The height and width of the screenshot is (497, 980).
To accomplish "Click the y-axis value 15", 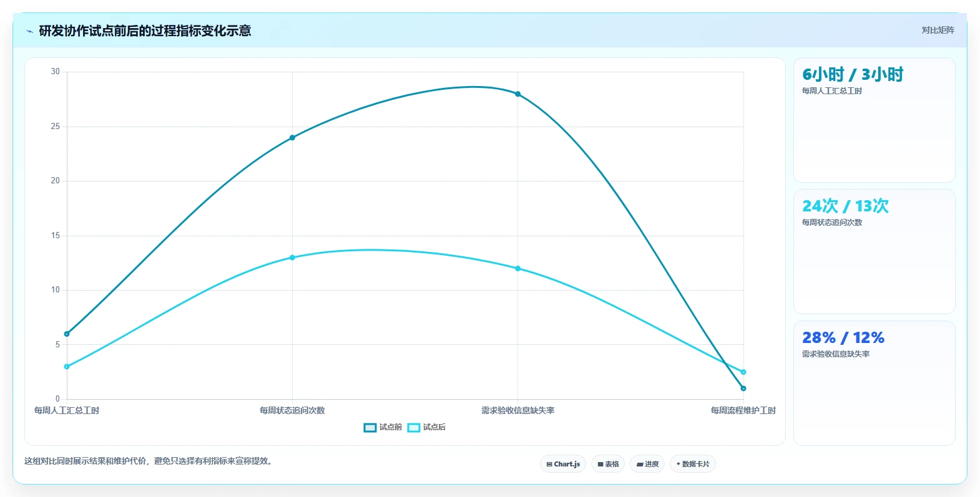I will point(56,236).
